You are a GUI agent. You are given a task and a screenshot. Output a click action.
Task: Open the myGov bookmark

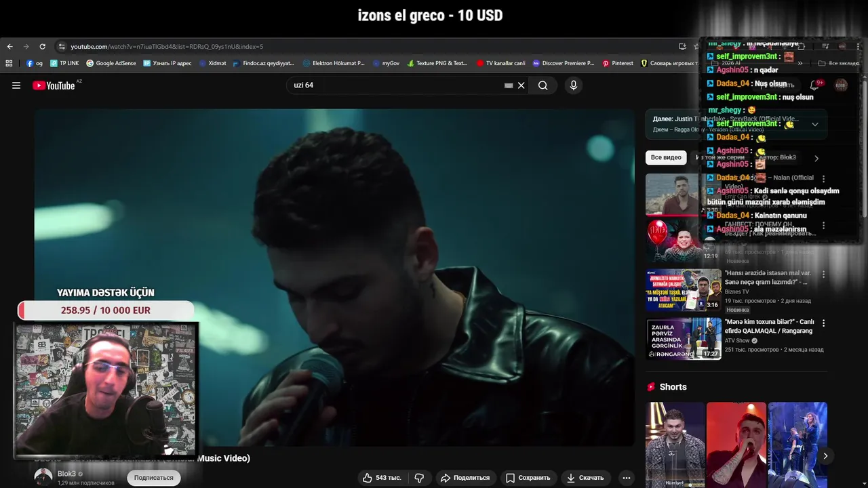tap(386, 63)
